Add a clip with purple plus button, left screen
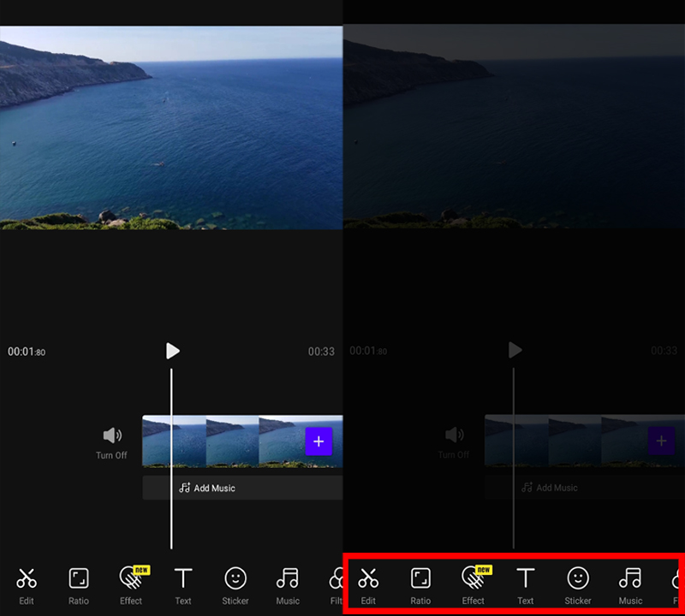 [319, 441]
